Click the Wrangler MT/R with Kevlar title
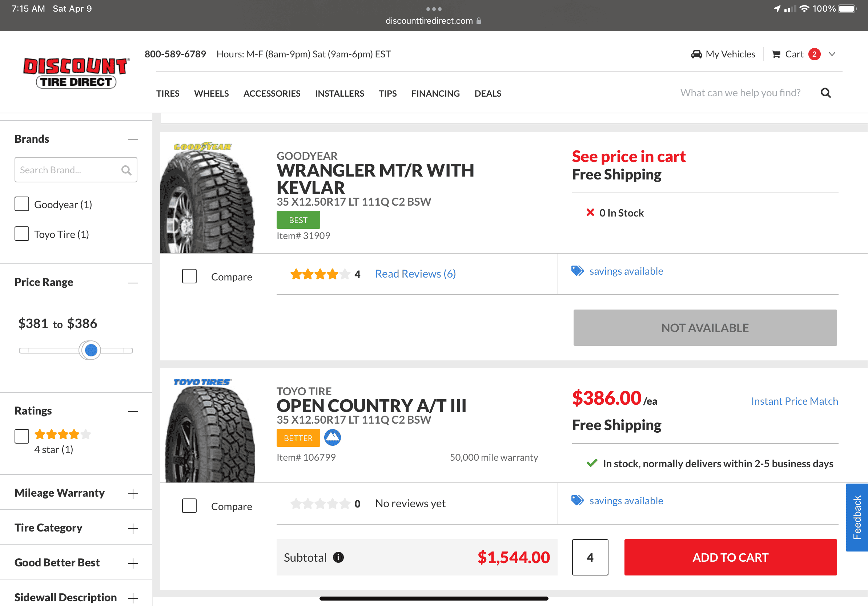This screenshot has height=606, width=868. pos(375,179)
